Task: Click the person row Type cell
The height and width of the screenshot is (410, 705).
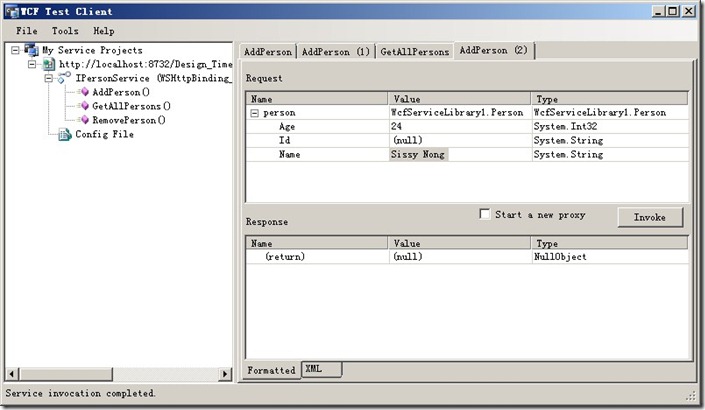Action: pyautogui.click(x=610, y=112)
